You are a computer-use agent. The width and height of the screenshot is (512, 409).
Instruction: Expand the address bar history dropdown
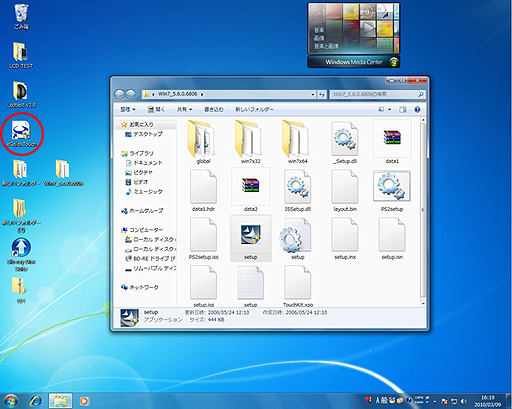pos(313,94)
